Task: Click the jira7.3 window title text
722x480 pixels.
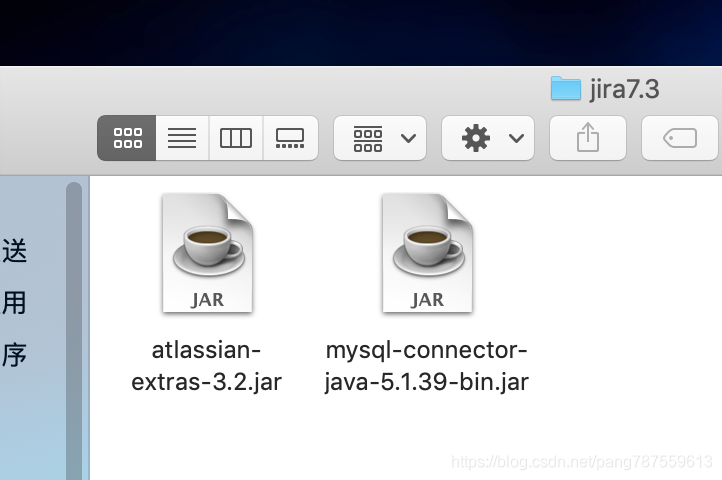Action: tap(625, 89)
